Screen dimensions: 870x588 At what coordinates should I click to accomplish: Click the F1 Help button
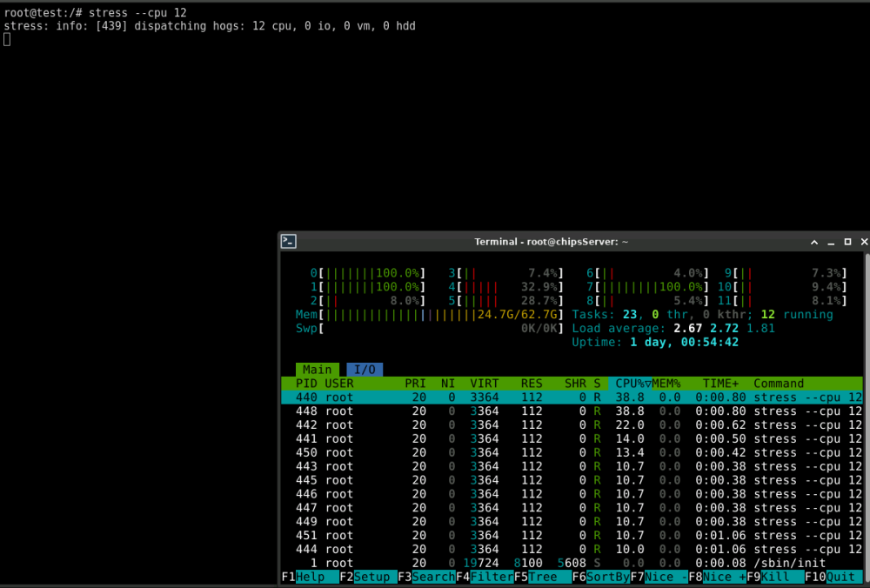click(311, 577)
